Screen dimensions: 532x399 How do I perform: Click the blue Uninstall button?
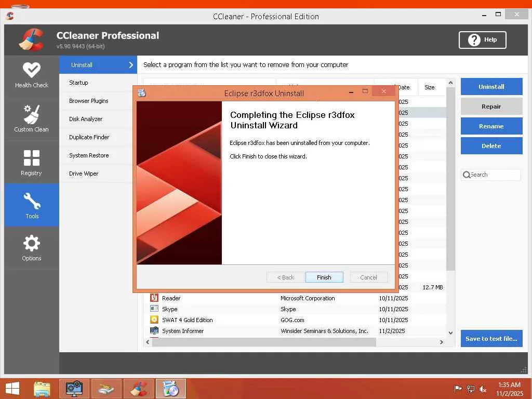[491, 87]
